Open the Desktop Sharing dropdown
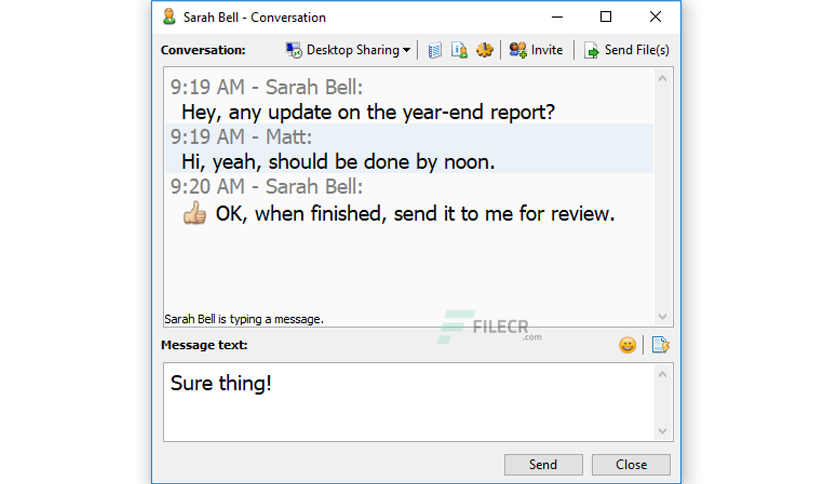This screenshot has height=484, width=836. [x=348, y=50]
